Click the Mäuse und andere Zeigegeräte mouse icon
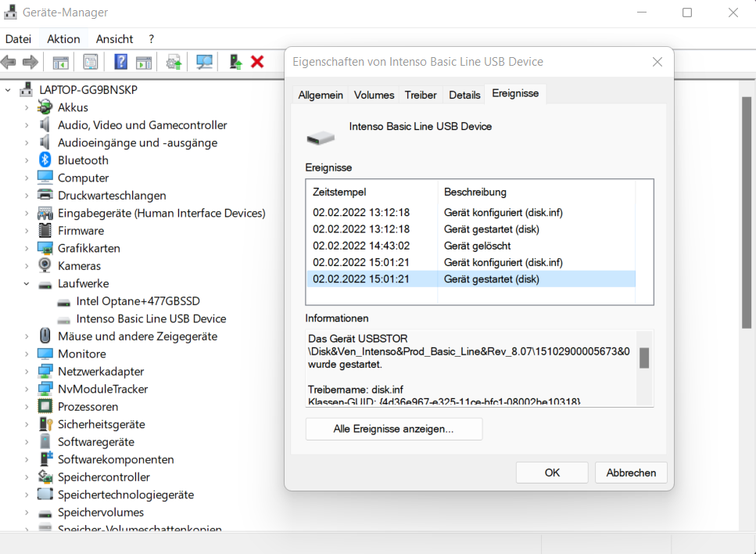The width and height of the screenshot is (756, 554). click(45, 336)
